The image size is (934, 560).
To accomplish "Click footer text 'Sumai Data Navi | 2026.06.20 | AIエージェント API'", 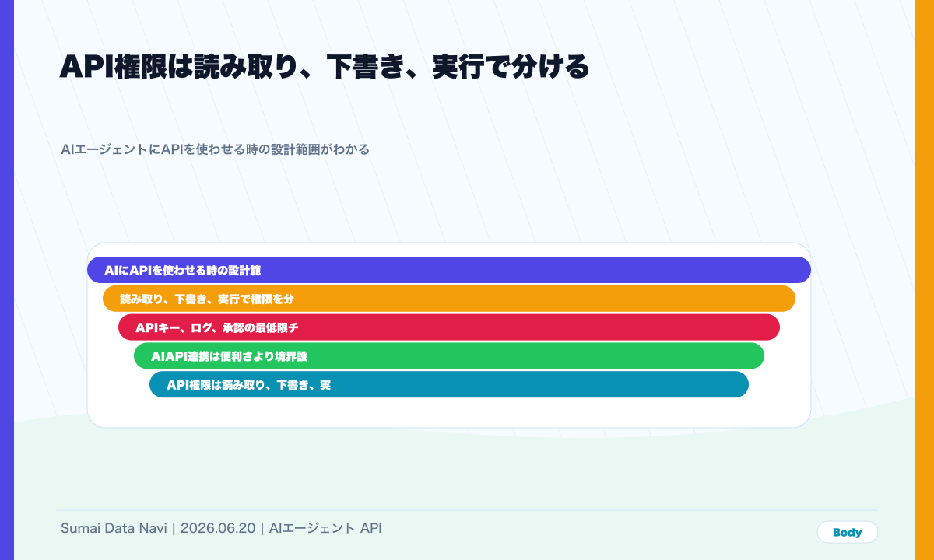I will pyautogui.click(x=221, y=528).
